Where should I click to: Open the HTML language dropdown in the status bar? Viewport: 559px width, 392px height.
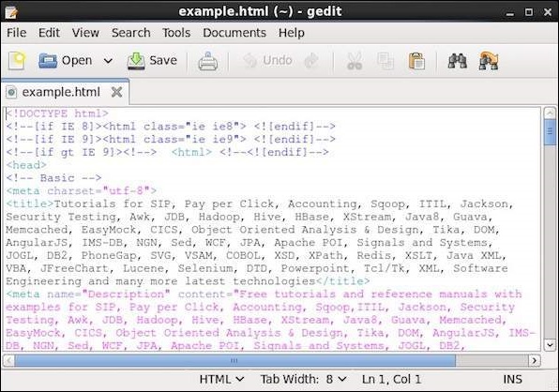click(221, 379)
